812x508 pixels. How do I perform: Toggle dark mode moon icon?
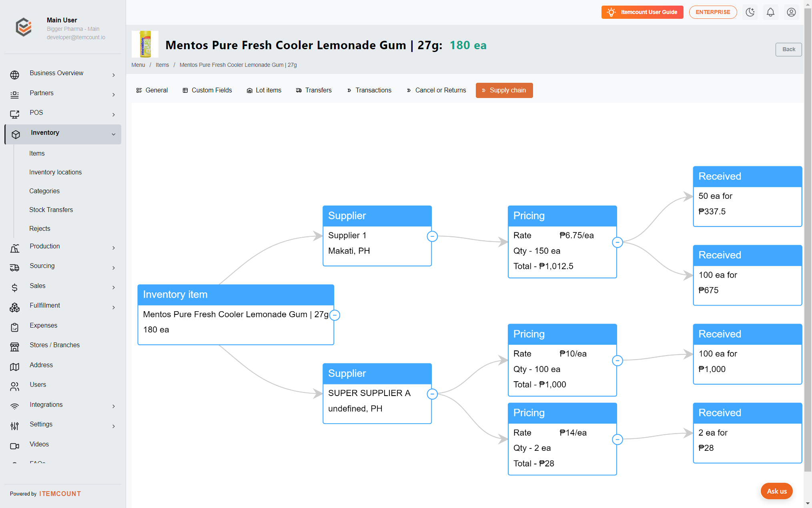coord(750,12)
